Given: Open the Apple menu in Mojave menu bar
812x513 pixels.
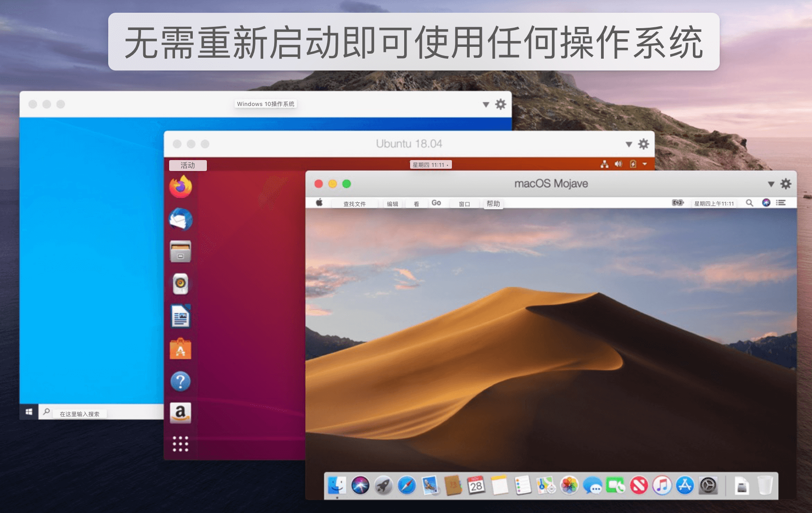Looking at the screenshot, I should click(319, 203).
